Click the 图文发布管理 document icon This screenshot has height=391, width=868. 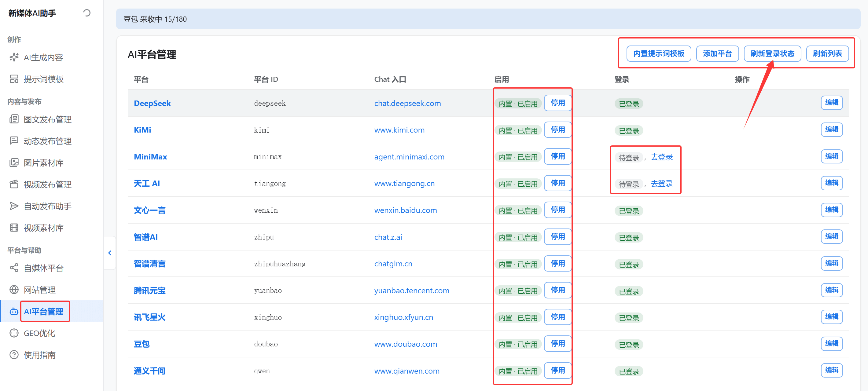click(x=14, y=119)
